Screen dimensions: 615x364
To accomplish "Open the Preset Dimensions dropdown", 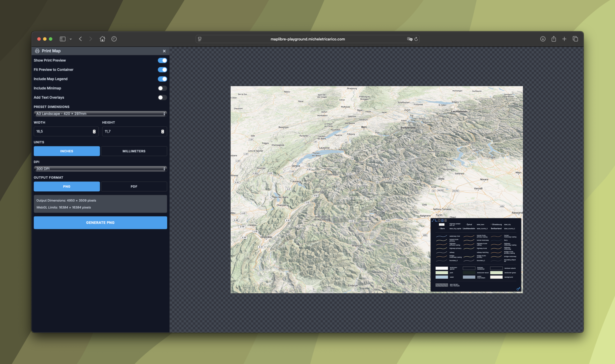I will (100, 114).
